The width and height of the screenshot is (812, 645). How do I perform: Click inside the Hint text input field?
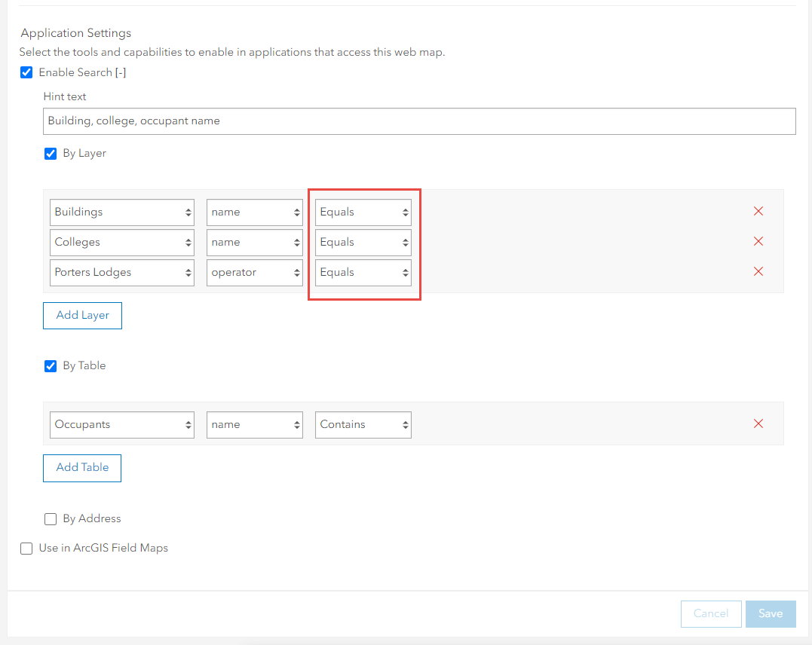click(302, 121)
